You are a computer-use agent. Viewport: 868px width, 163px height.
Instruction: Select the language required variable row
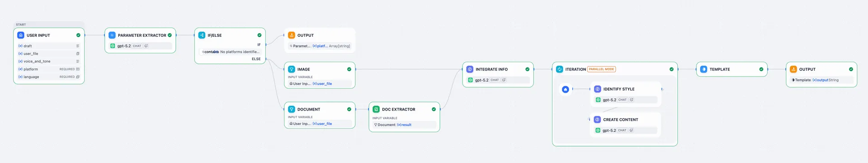click(49, 77)
